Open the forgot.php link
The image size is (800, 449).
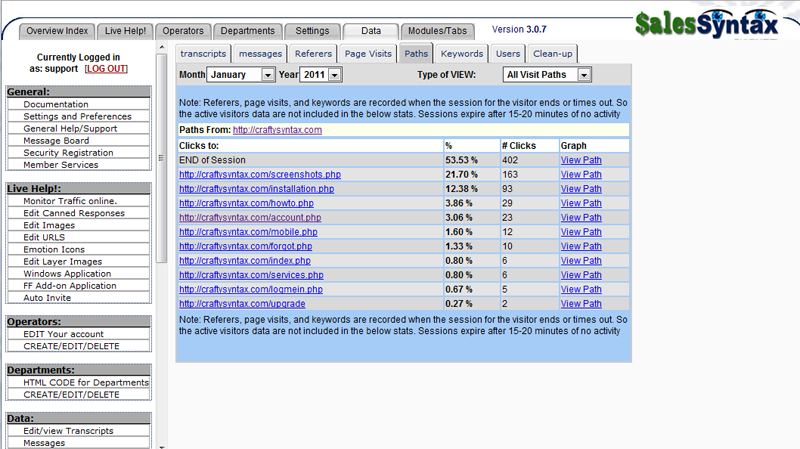[245, 246]
